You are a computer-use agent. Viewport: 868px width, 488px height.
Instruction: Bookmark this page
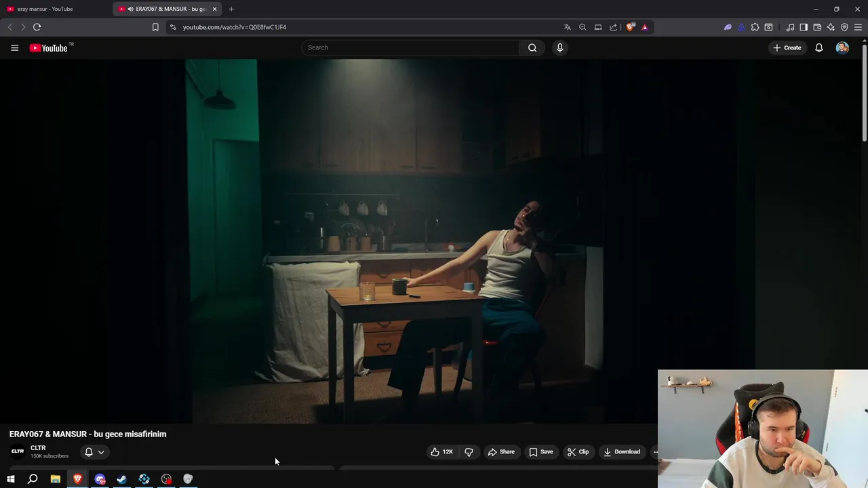(x=155, y=27)
